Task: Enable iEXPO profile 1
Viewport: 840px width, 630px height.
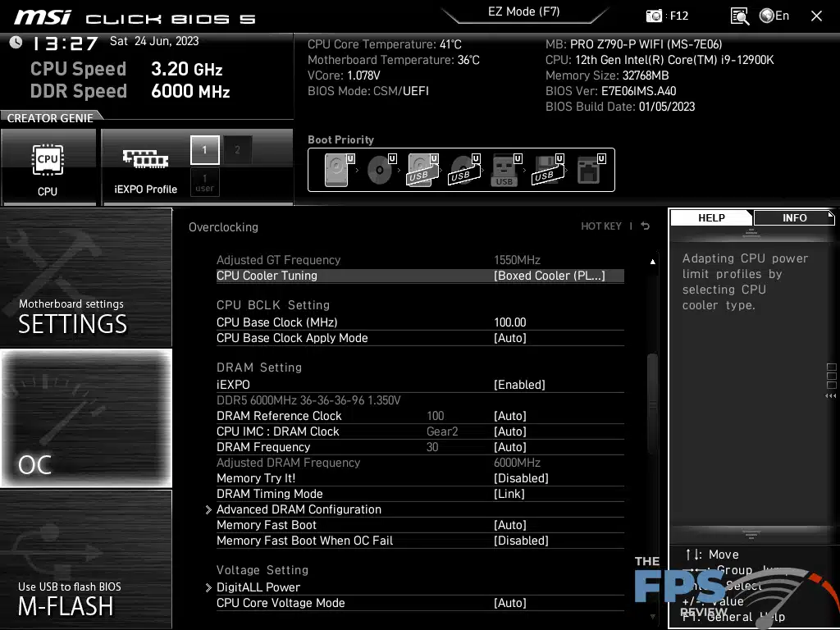Action: tap(204, 150)
